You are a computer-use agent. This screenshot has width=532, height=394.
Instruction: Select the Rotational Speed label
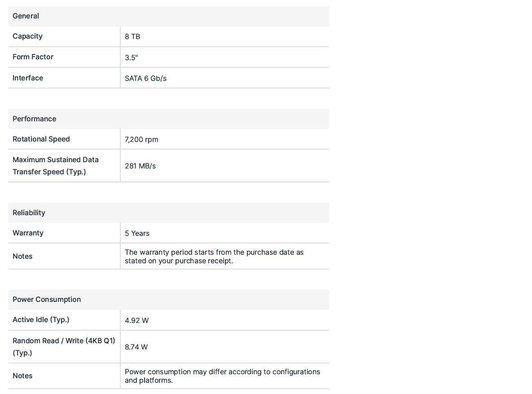41,139
